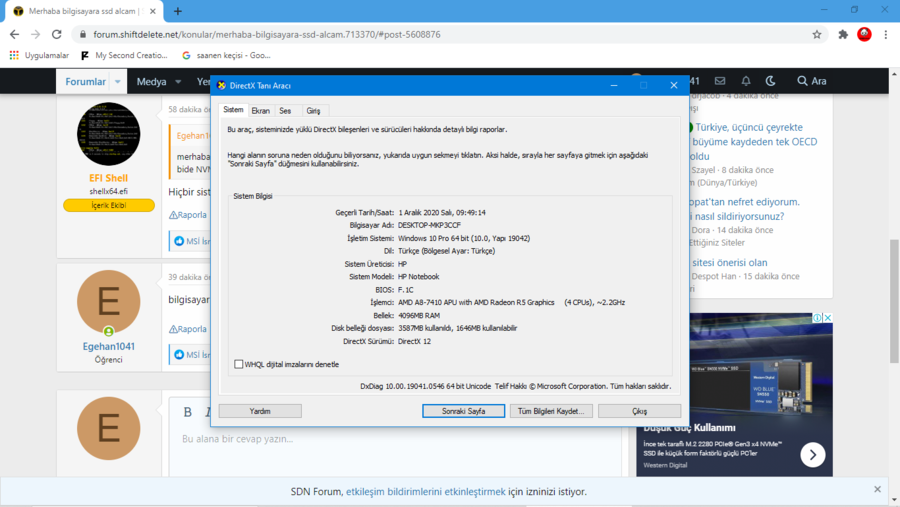Image resolution: width=900 pixels, height=507 pixels.
Task: Dismiss the SDN Forum notification banner
Action: coord(877,489)
